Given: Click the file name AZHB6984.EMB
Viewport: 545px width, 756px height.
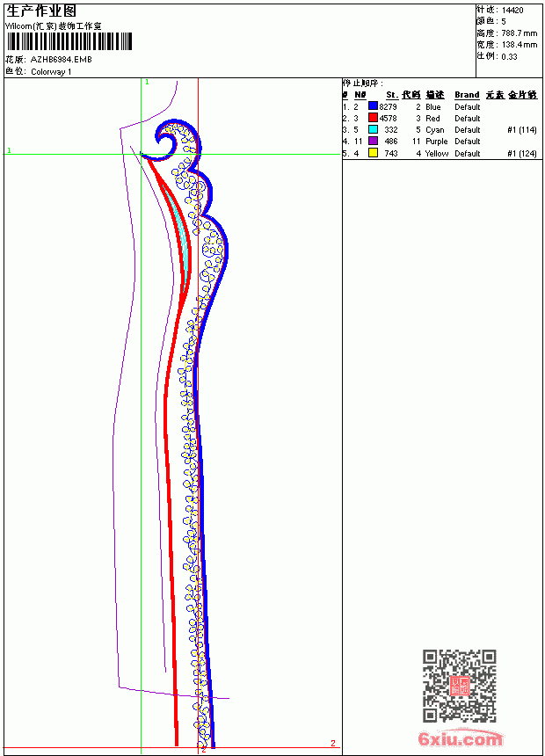Looking at the screenshot, I should pos(62,60).
